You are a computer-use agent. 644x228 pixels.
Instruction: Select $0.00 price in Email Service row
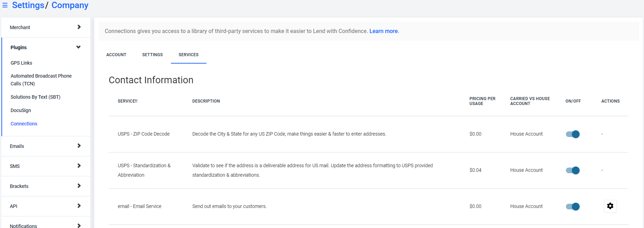(476, 206)
